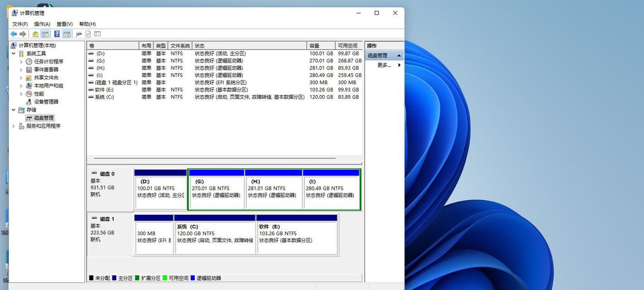Click the Forward arrow in the toolbar
This screenshot has height=290, width=644.
[x=23, y=34]
